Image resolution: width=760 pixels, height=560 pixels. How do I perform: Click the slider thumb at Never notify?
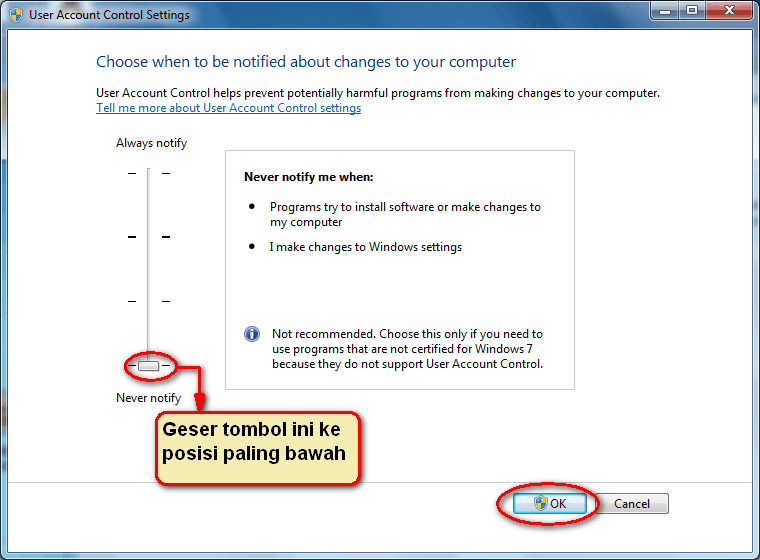pyautogui.click(x=148, y=367)
